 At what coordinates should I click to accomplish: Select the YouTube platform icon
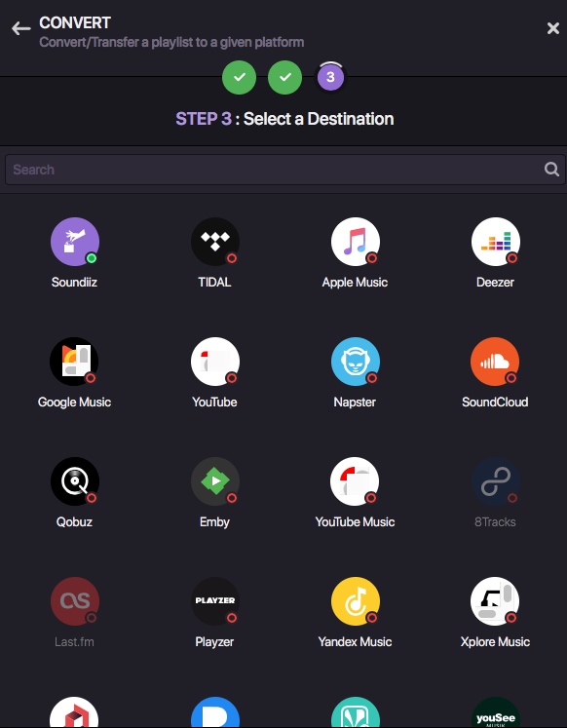coord(215,362)
